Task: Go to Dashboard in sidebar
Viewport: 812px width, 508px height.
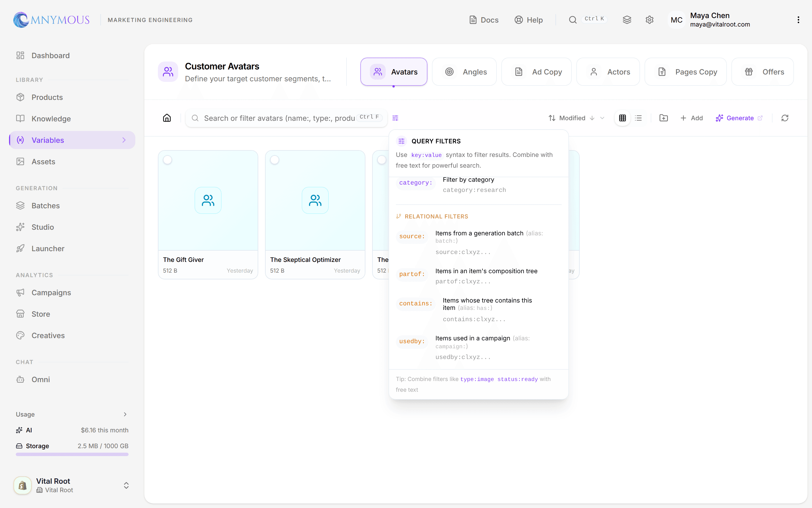Action: 72,55
